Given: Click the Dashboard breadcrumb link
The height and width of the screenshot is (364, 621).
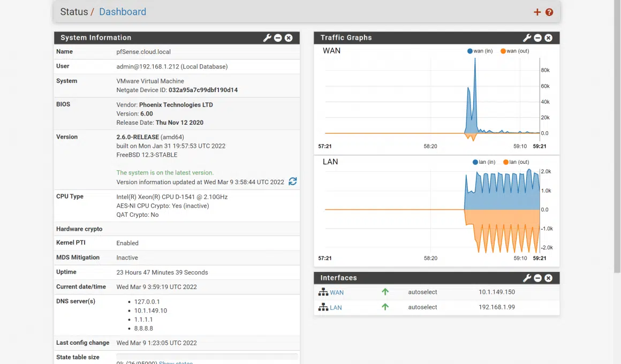Looking at the screenshot, I should (122, 12).
